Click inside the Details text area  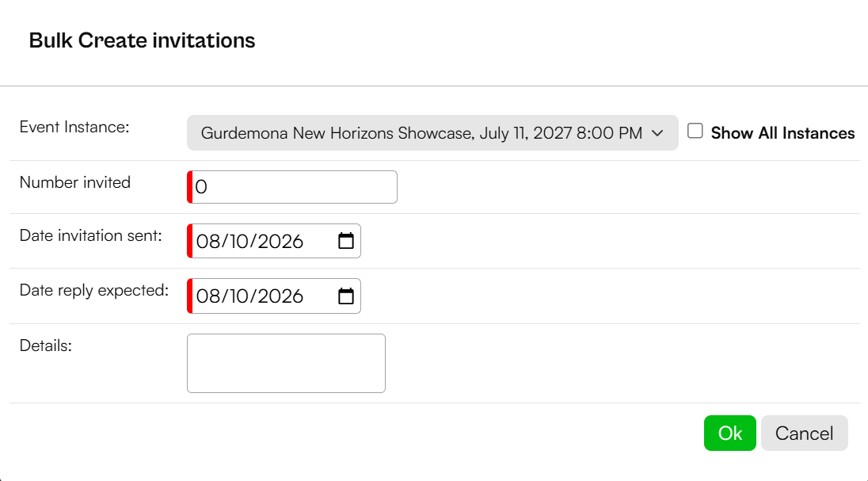tap(286, 363)
